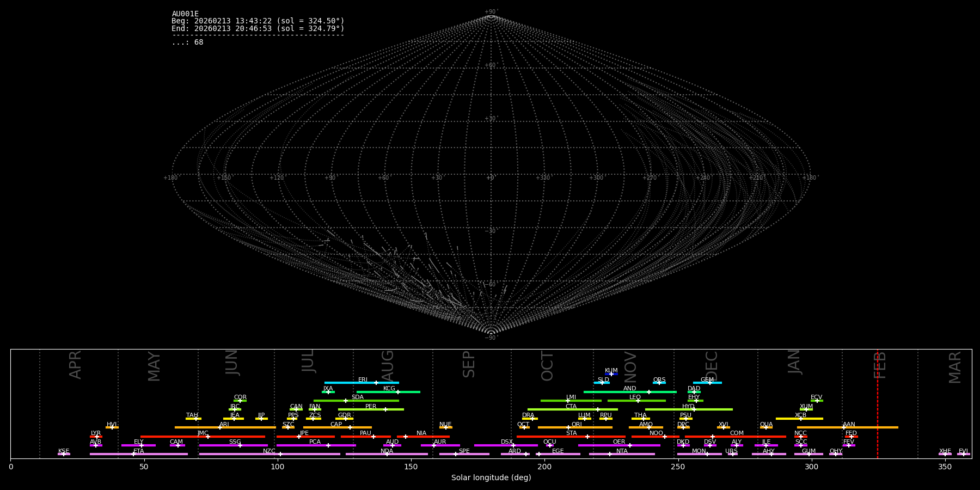This screenshot has width=980, height=490.
Task: Click the +90 latitude label at top
Action: [x=491, y=12]
